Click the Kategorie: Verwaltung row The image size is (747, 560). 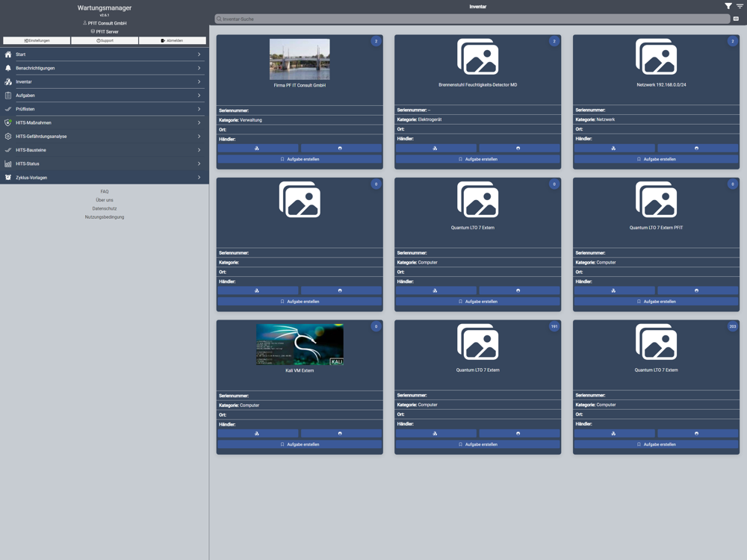click(300, 120)
